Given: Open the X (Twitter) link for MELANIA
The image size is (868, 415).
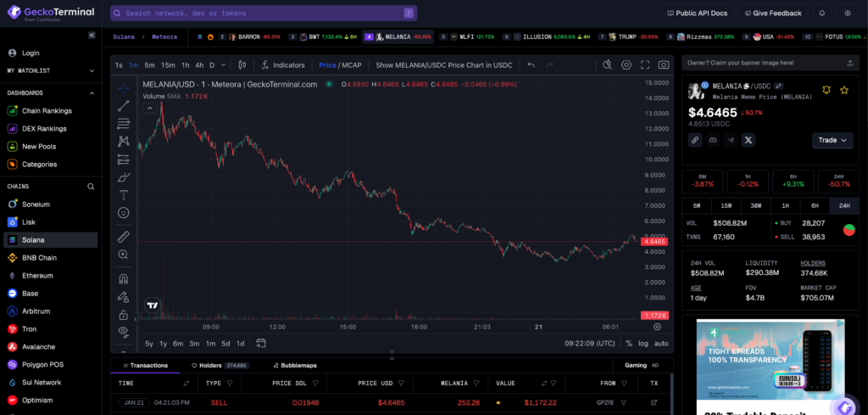Looking at the screenshot, I should click(748, 140).
